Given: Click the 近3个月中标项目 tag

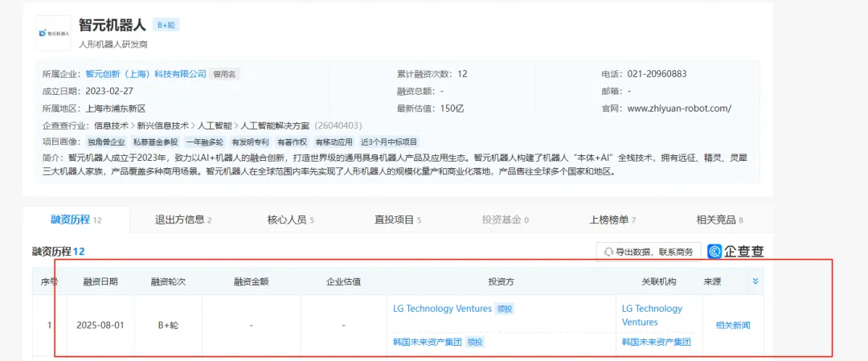Looking at the screenshot, I should point(390,142).
